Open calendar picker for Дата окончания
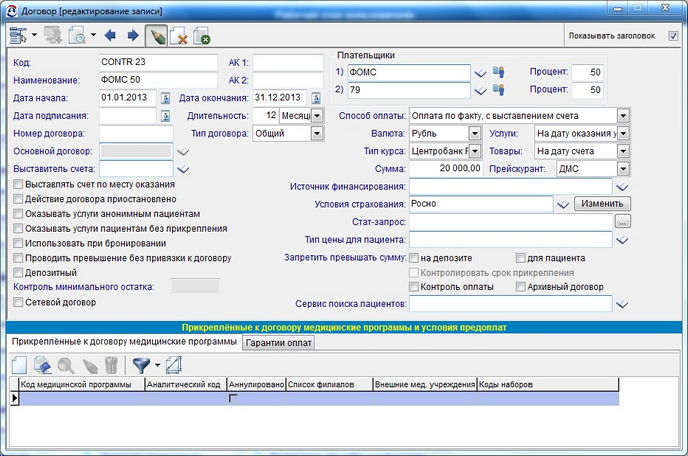Viewport: 688px width, 456px height. 316,98
